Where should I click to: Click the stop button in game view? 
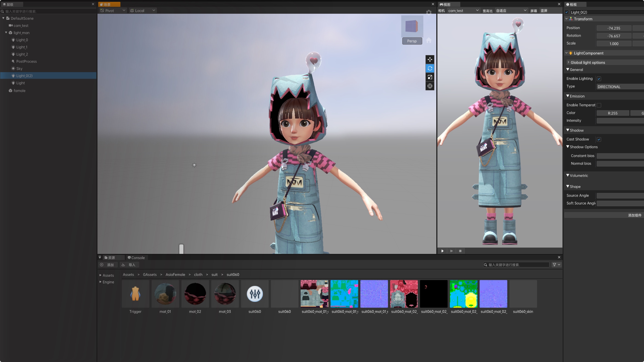coord(460,251)
